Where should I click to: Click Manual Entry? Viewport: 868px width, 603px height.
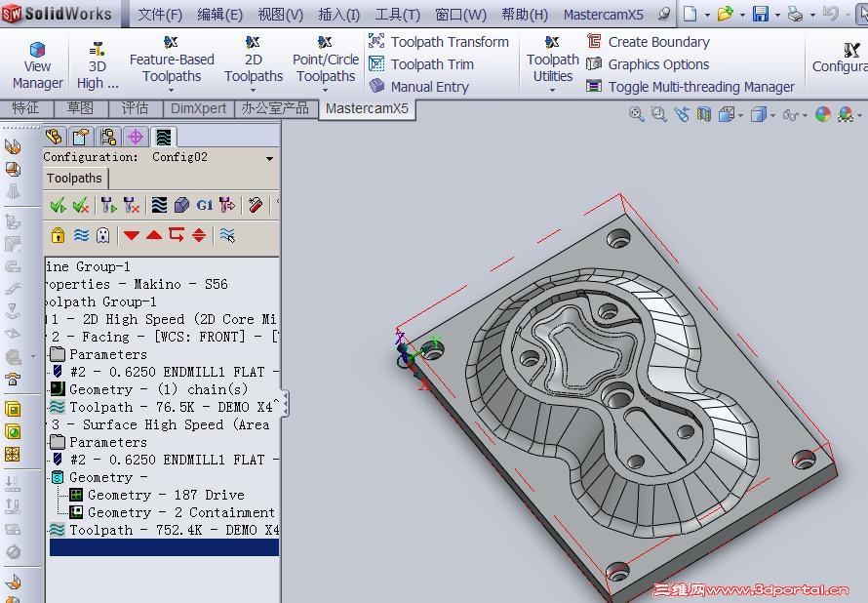(418, 87)
